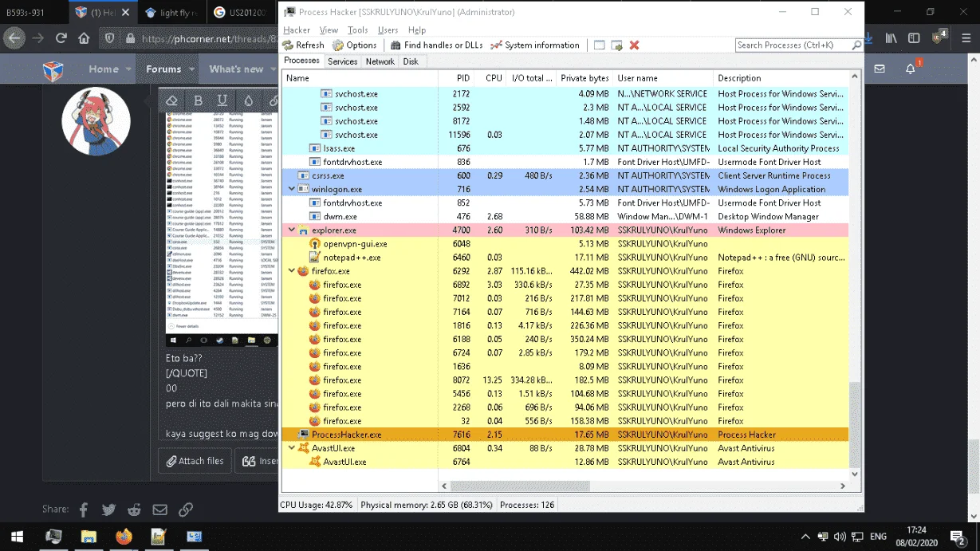The width and height of the screenshot is (980, 551).
Task: Toggle bold in forum editor
Action: [x=198, y=100]
